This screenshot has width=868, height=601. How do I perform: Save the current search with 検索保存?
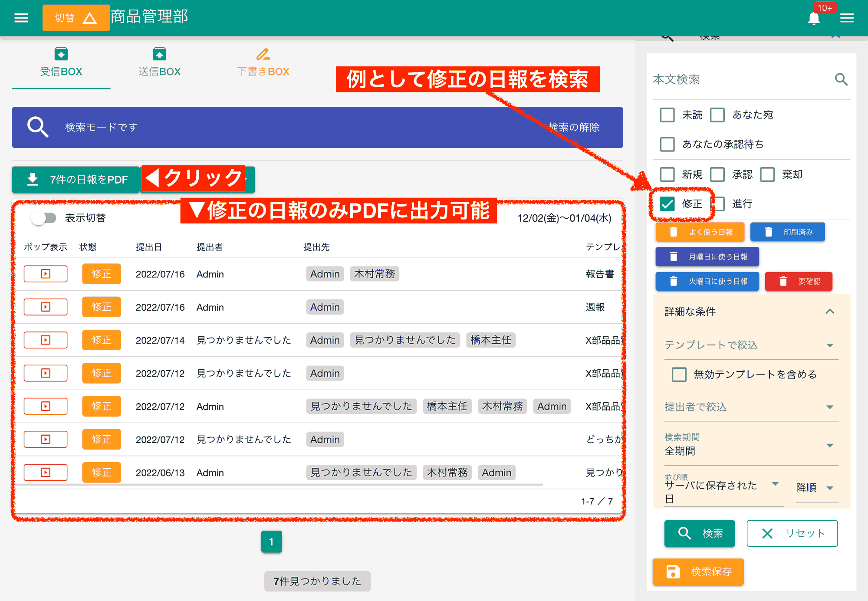coord(698,572)
